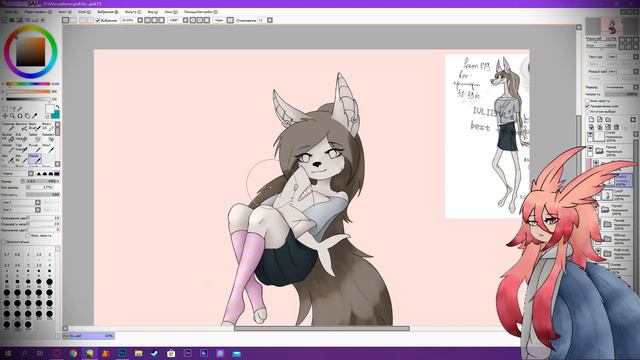Select the move tool
The image size is (640, 360).
pos(4,116)
